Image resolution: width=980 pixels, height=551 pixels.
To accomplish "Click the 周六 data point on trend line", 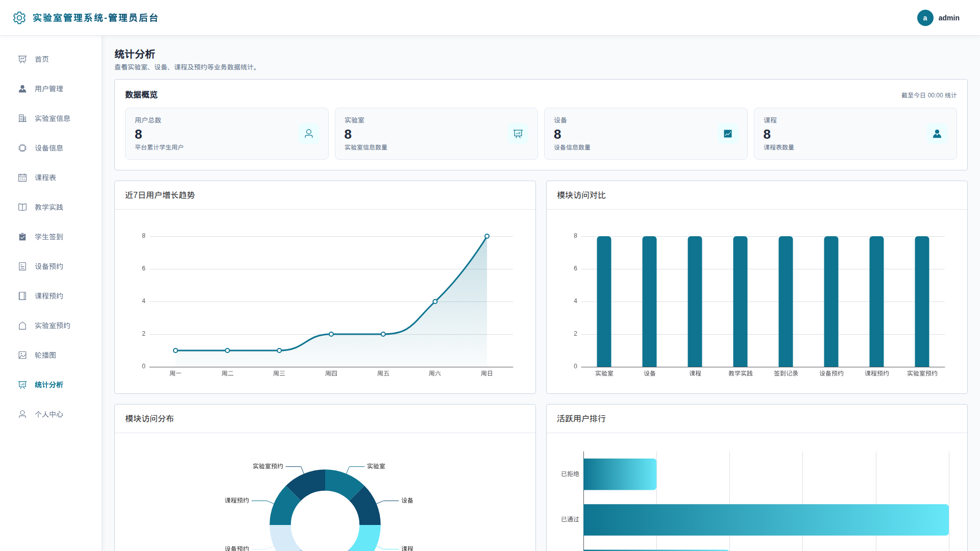I will (x=435, y=302).
